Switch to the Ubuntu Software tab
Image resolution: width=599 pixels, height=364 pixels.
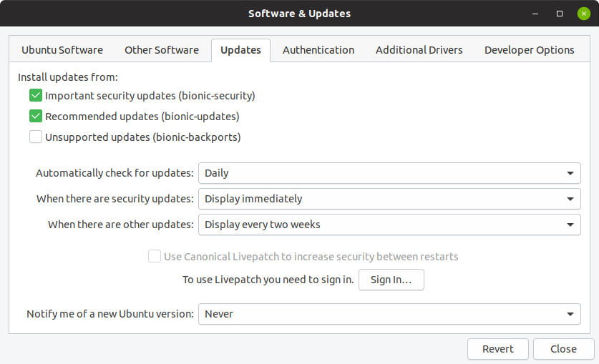(x=62, y=50)
